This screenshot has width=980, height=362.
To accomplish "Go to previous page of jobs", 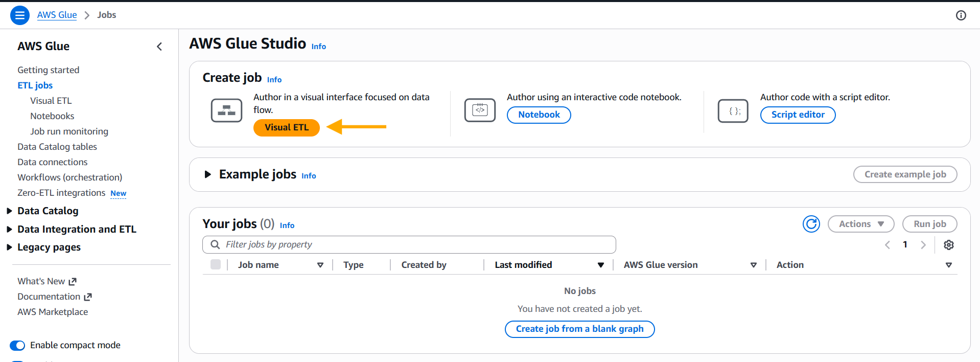I will [888, 245].
